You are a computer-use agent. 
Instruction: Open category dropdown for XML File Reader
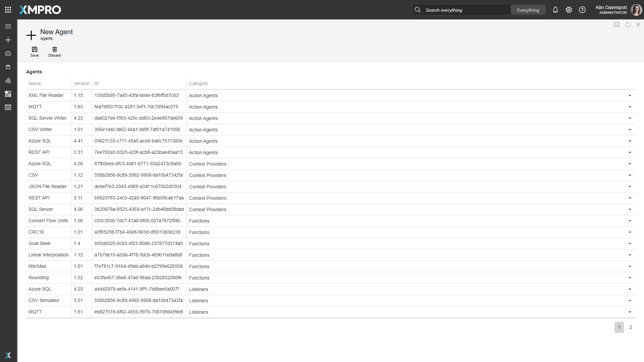pos(630,96)
